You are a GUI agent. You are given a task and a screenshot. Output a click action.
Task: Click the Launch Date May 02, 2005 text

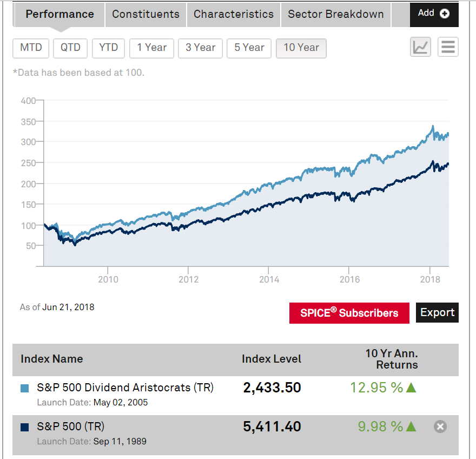(92, 403)
